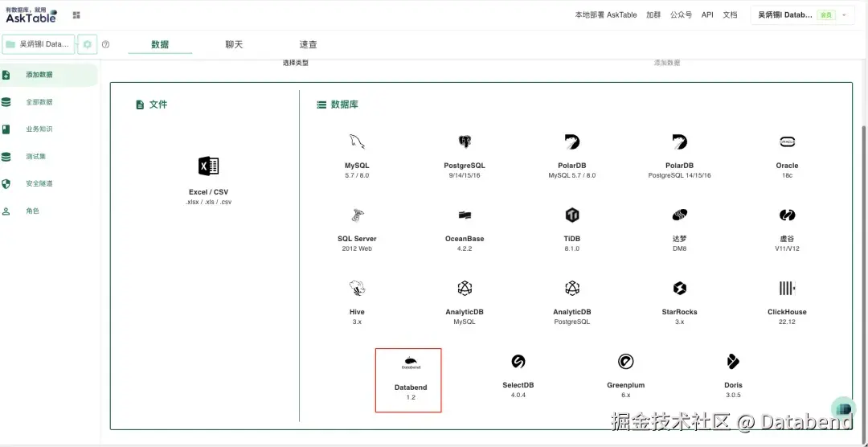Image resolution: width=868 pixels, height=447 pixels.
Task: Click the ClickHouse 22.12 version text
Action: pyautogui.click(x=787, y=322)
